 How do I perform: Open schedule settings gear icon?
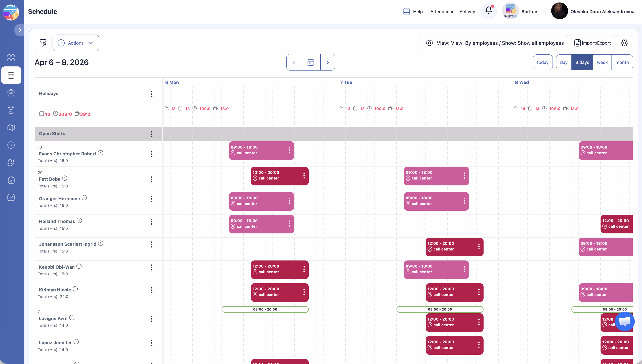click(624, 43)
